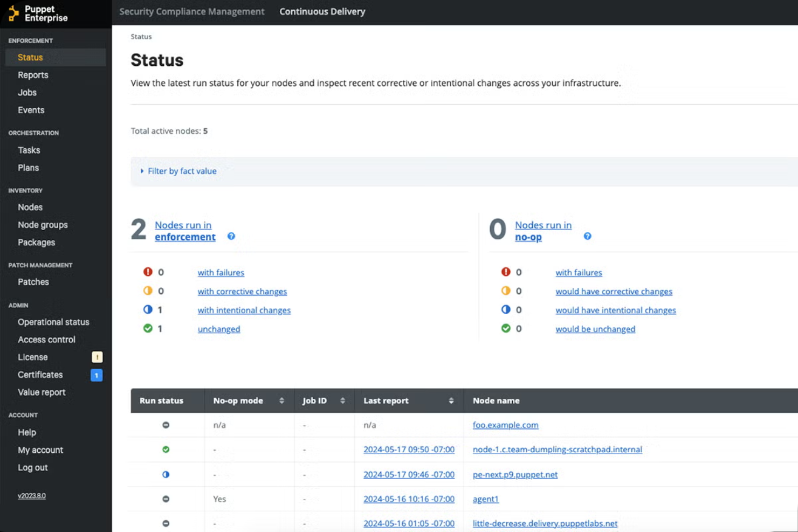
Task: Switch to the Continuous Delivery tab
Action: tap(322, 11)
